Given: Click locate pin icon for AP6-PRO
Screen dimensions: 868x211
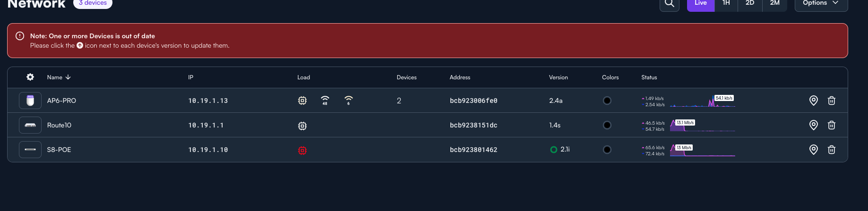Looking at the screenshot, I should [x=813, y=101].
